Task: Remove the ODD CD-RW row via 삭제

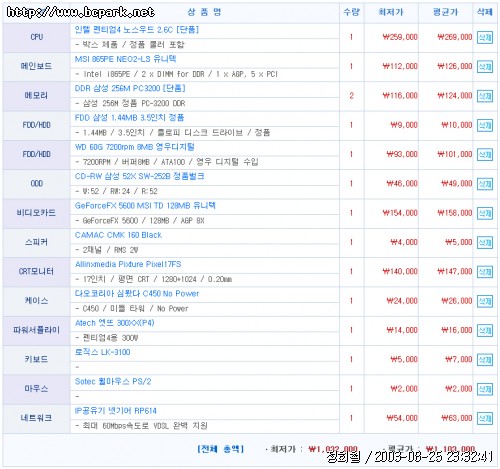Action: (485, 184)
